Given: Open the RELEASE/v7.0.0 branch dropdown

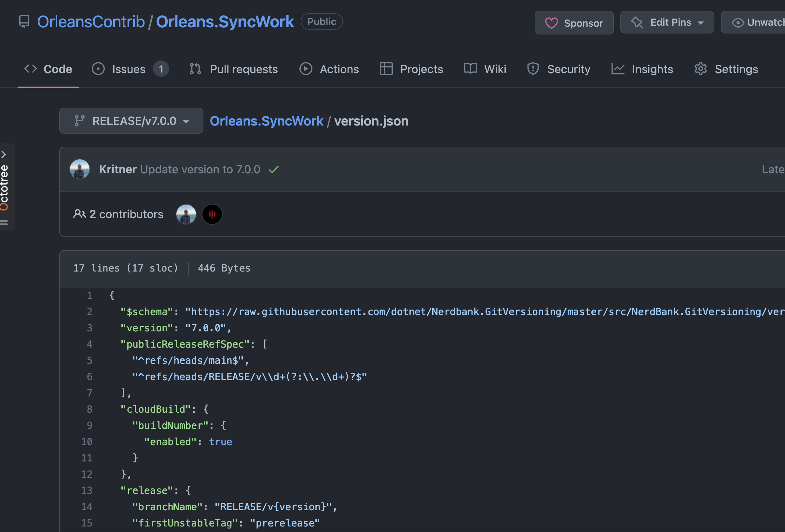Looking at the screenshot, I should pyautogui.click(x=131, y=121).
